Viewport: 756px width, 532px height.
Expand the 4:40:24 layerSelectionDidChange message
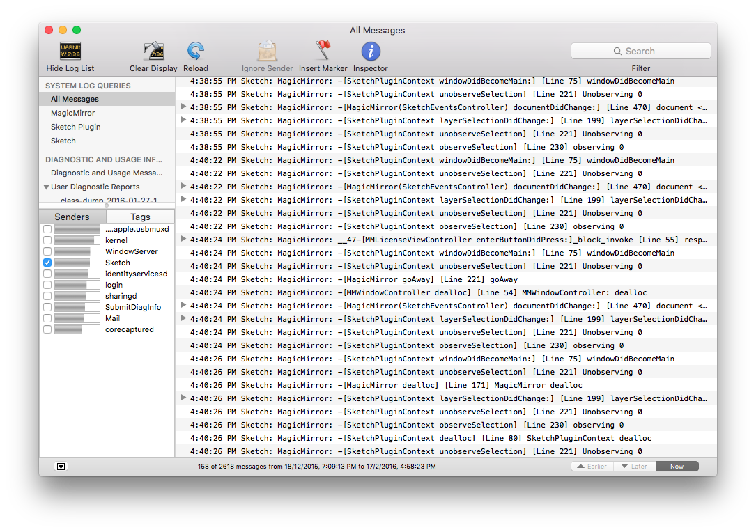click(x=183, y=318)
